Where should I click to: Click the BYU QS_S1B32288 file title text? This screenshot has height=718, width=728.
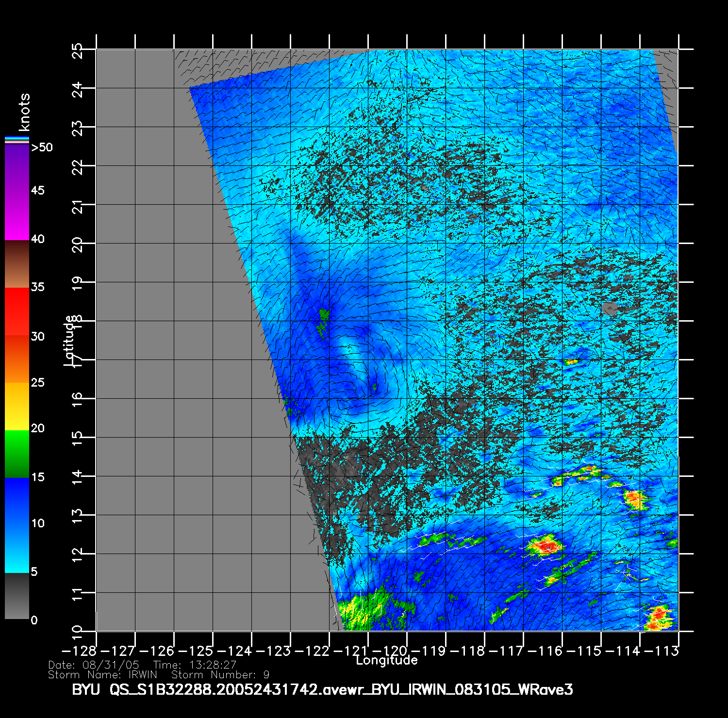pyautogui.click(x=322, y=689)
